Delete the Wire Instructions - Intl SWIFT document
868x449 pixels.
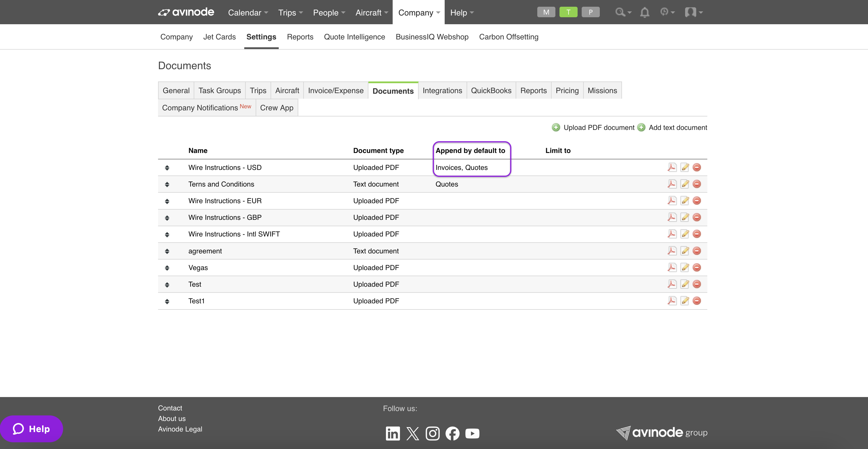tap(697, 234)
